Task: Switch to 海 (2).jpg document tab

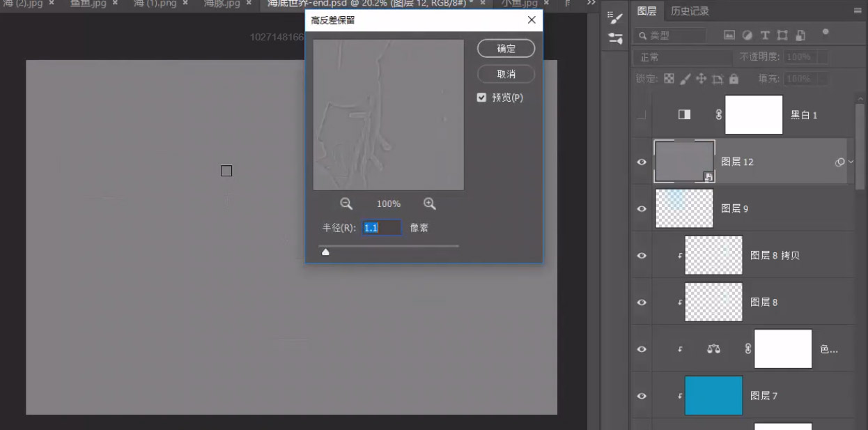Action: pyautogui.click(x=23, y=3)
